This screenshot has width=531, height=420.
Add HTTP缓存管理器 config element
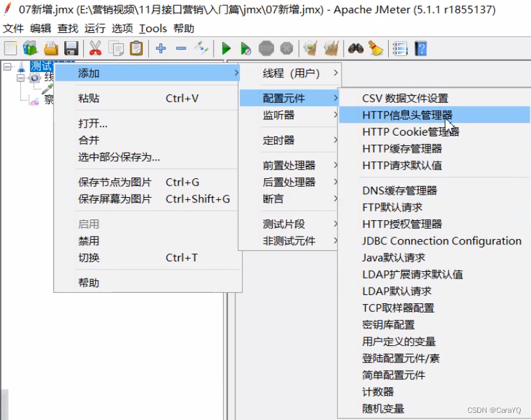pos(435,149)
